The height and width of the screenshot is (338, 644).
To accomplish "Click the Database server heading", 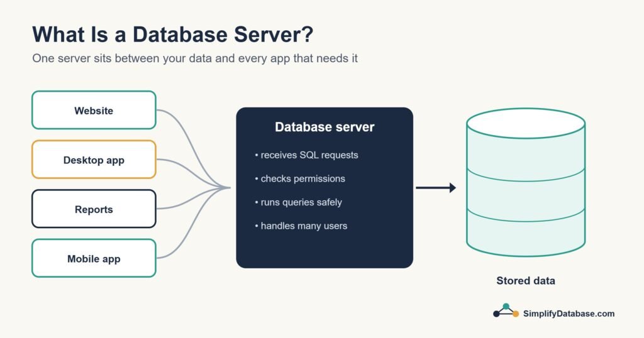I will tap(325, 127).
